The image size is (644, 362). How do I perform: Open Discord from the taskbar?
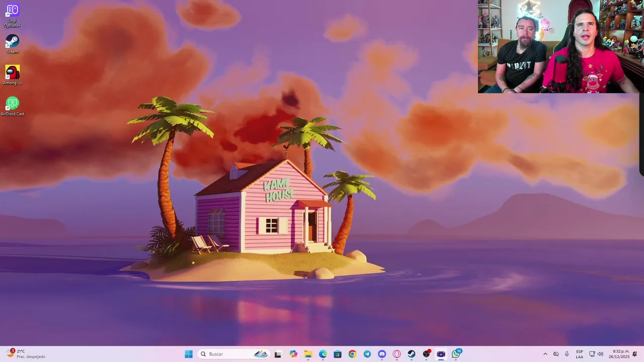click(x=382, y=354)
